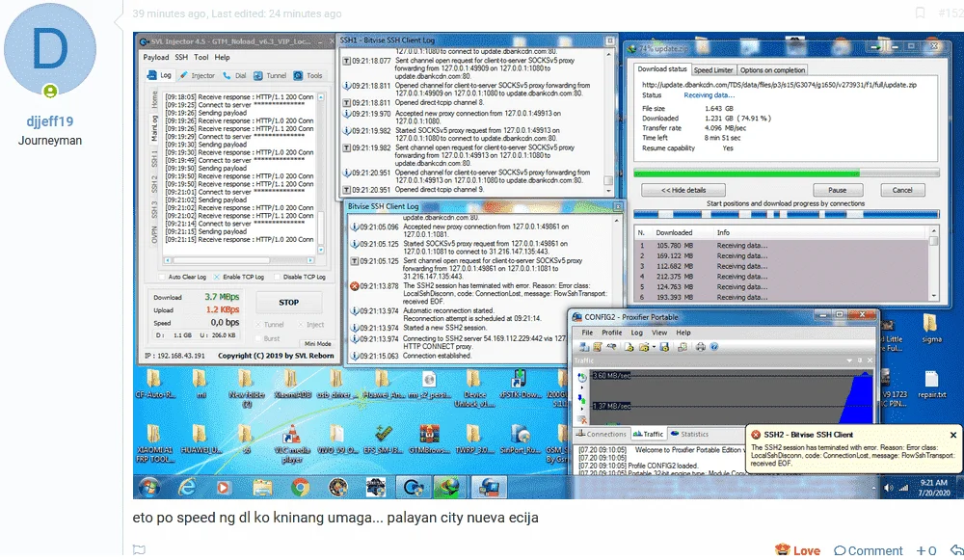The height and width of the screenshot is (560, 964).
Task: Open the GTMBrows archive desktop icon
Action: 429,440
